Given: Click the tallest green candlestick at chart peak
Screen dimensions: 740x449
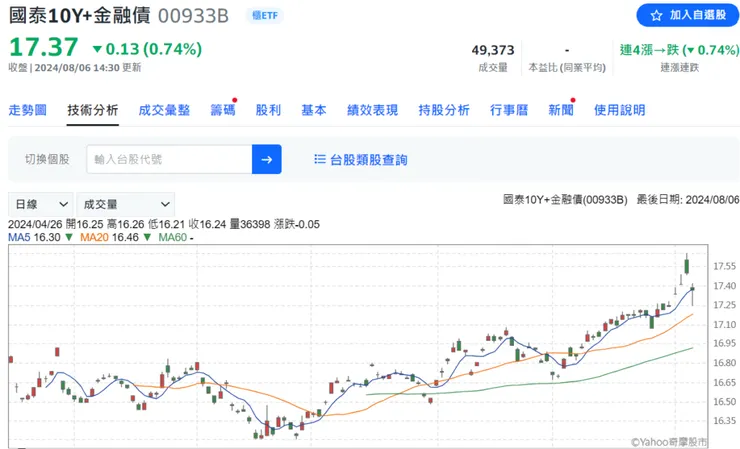Looking at the screenshot, I should tap(687, 264).
